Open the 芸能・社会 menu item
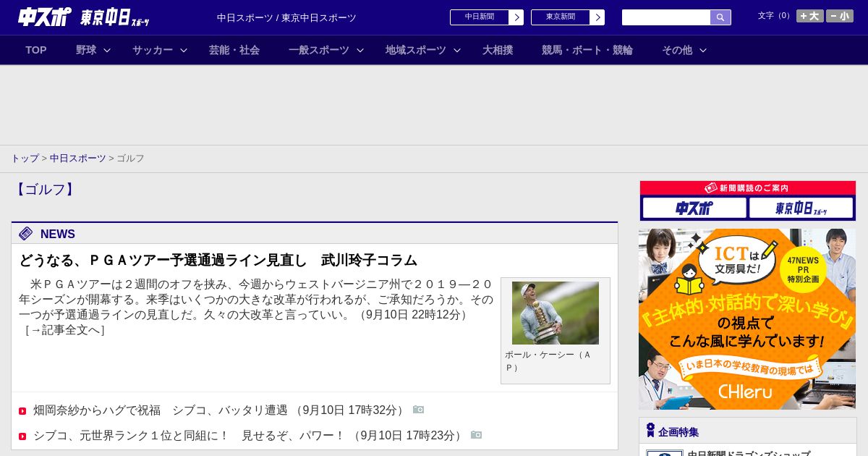 point(234,50)
